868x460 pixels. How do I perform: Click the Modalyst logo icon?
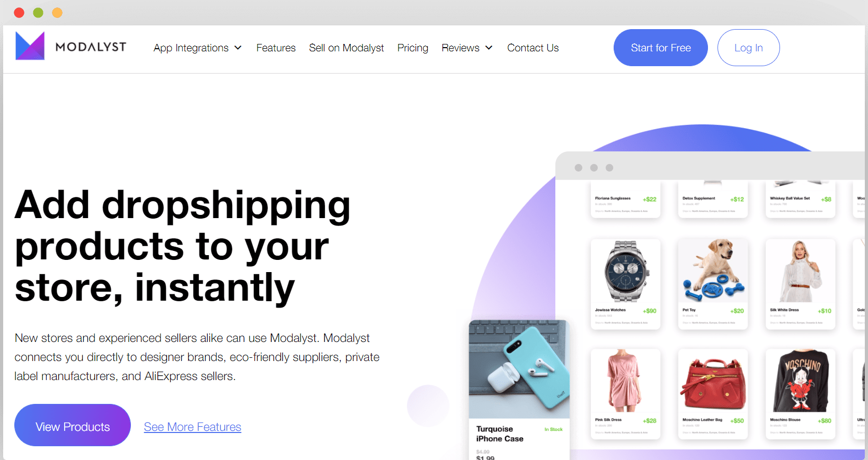[30, 46]
